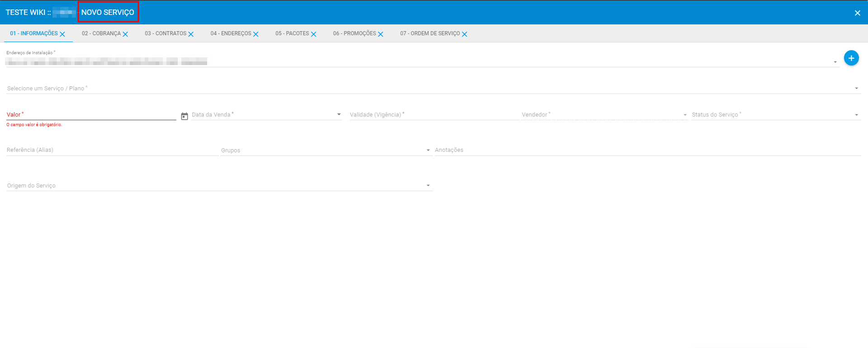Click the X icon on 07 - Ordem de Serviço tab
Image resolution: width=868 pixels, height=348 pixels.
[x=465, y=34]
